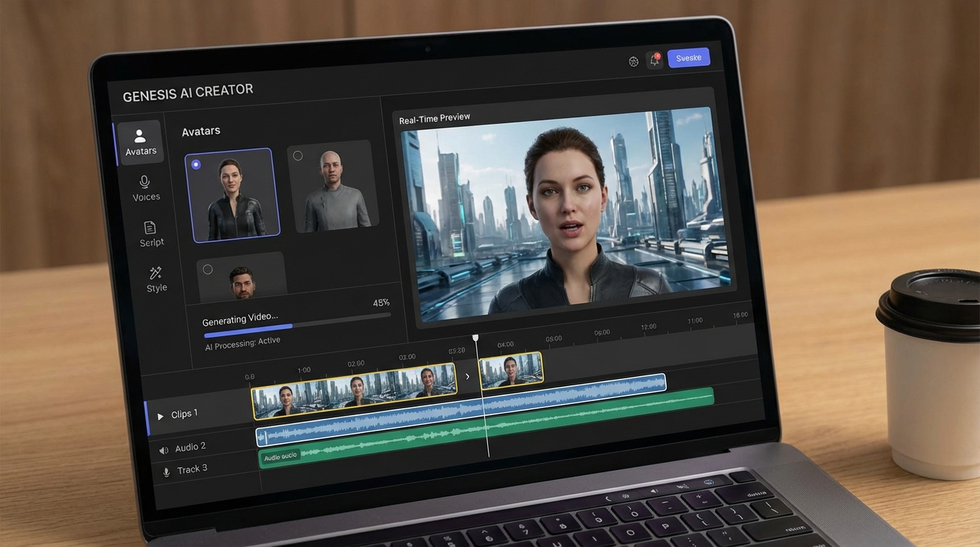
Task: Click the 45% progress text
Action: (x=381, y=303)
